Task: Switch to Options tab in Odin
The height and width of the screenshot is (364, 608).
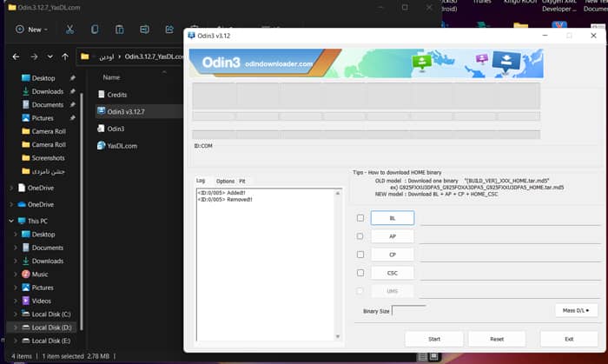Action: pos(225,181)
